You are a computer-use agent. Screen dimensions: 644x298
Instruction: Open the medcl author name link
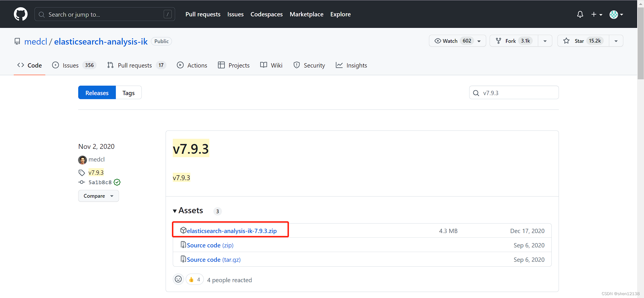97,159
